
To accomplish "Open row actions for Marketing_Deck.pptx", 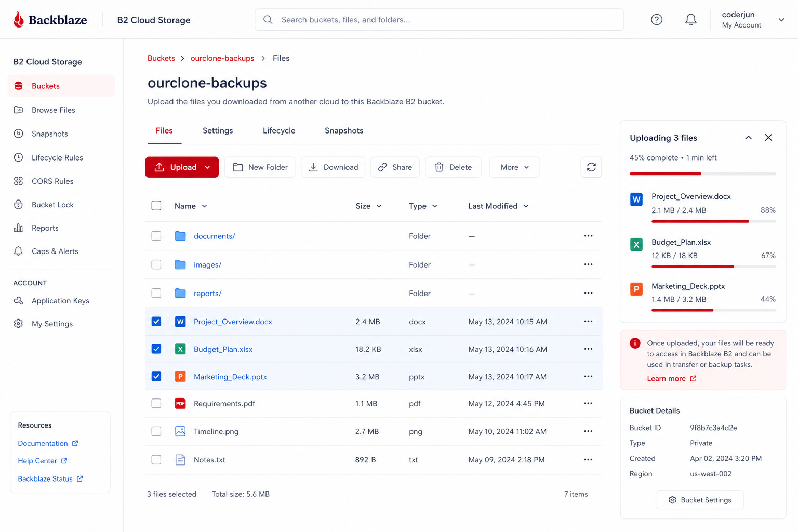I will click(588, 377).
